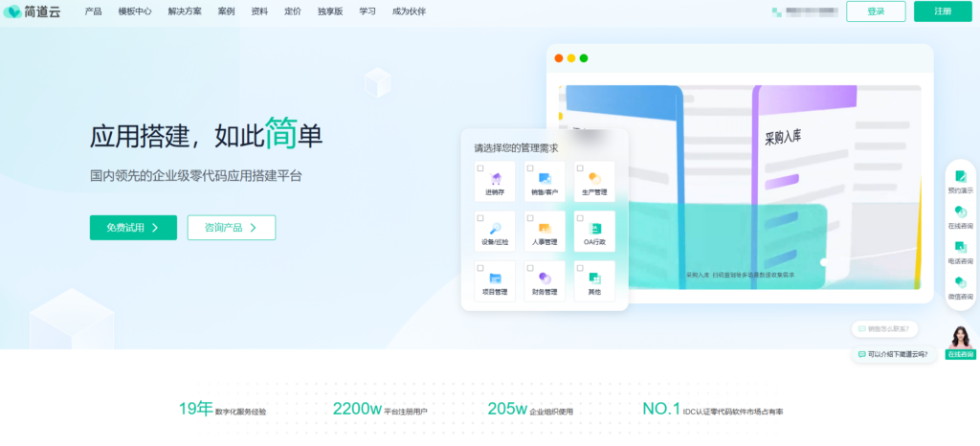Check the 生产管理 checkbox
Image resolution: width=980 pixels, height=446 pixels.
[x=580, y=168]
